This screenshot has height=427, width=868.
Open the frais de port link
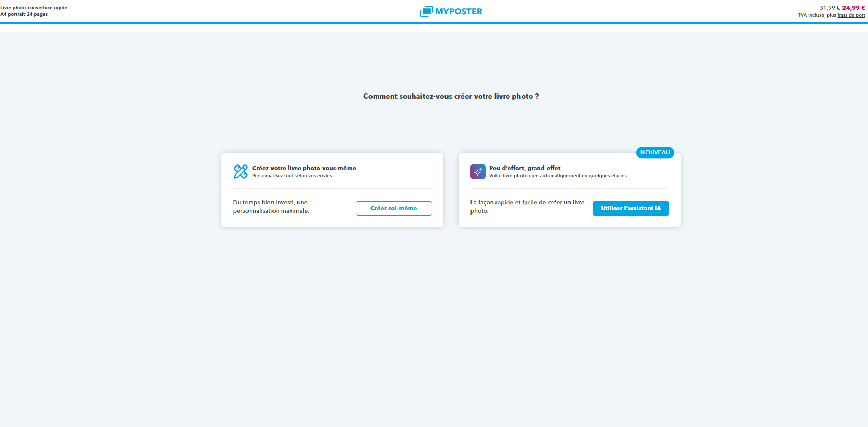point(851,15)
